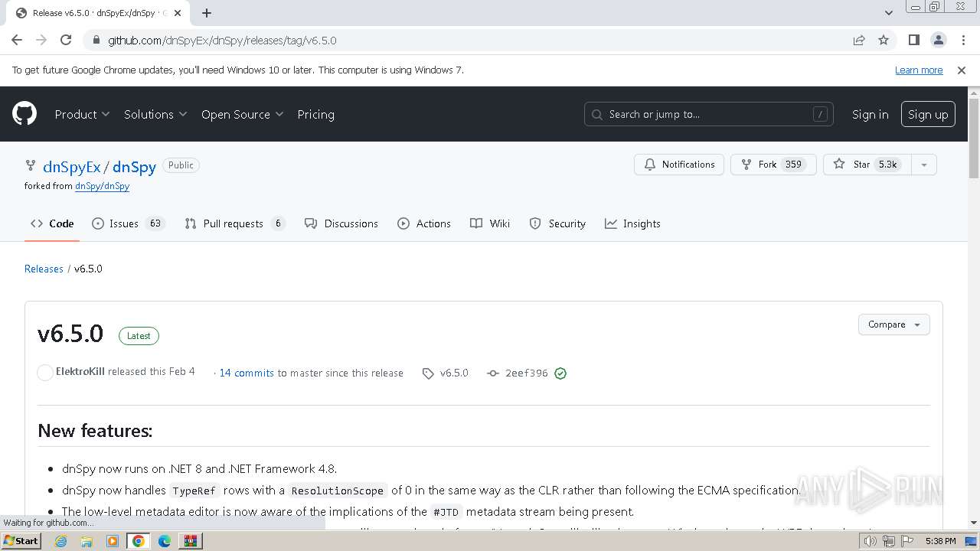Open the v6.5.0 tag link
Screen dimensions: 980x551
point(446,373)
